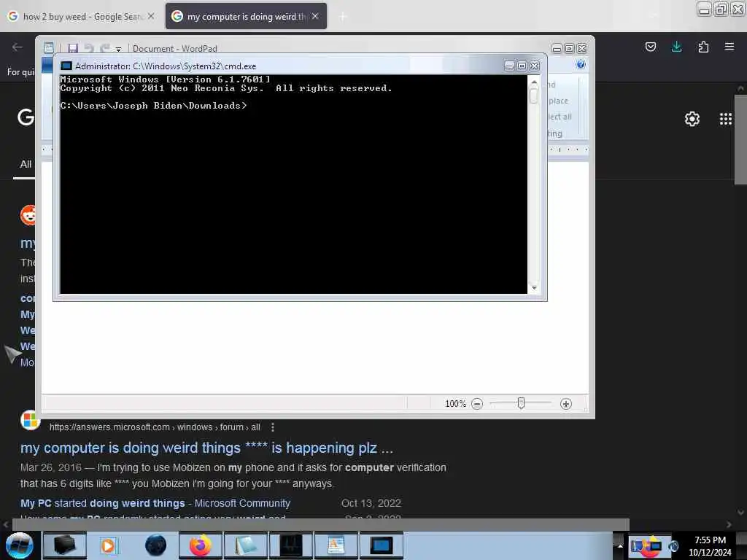Click the WordPad zoom slider handle

coord(521,403)
